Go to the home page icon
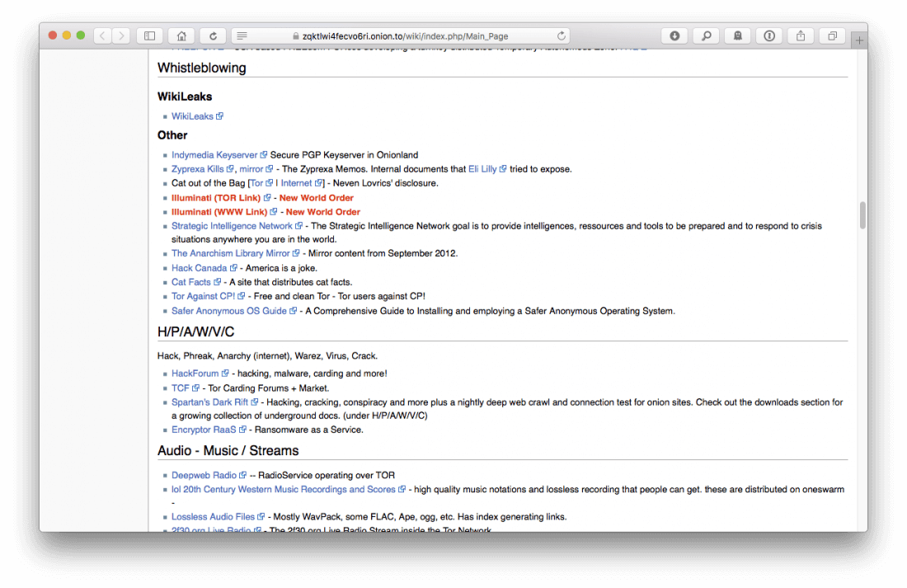Image resolution: width=907 pixels, height=588 pixels. click(x=181, y=35)
